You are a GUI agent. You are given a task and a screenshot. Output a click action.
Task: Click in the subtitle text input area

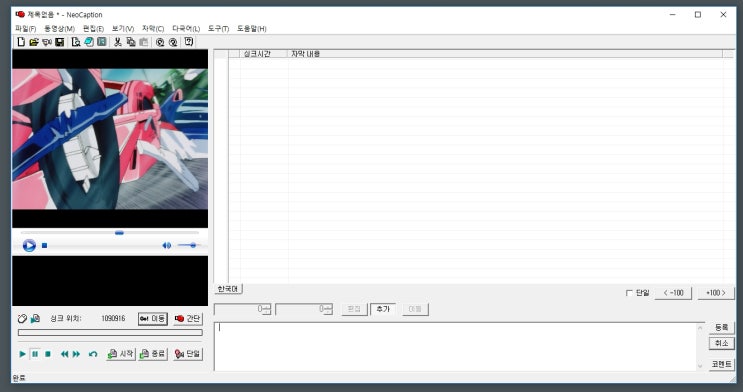coord(456,346)
